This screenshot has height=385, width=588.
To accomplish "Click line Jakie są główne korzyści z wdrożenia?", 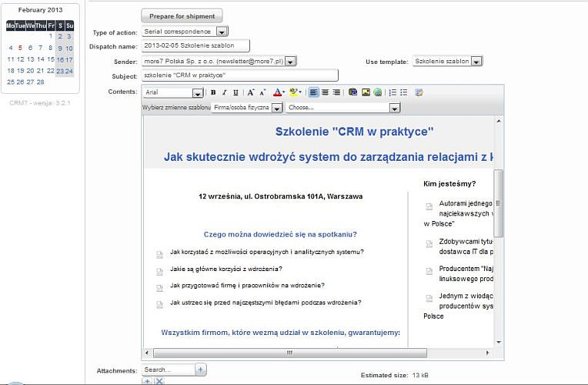I will pyautogui.click(x=226, y=269).
